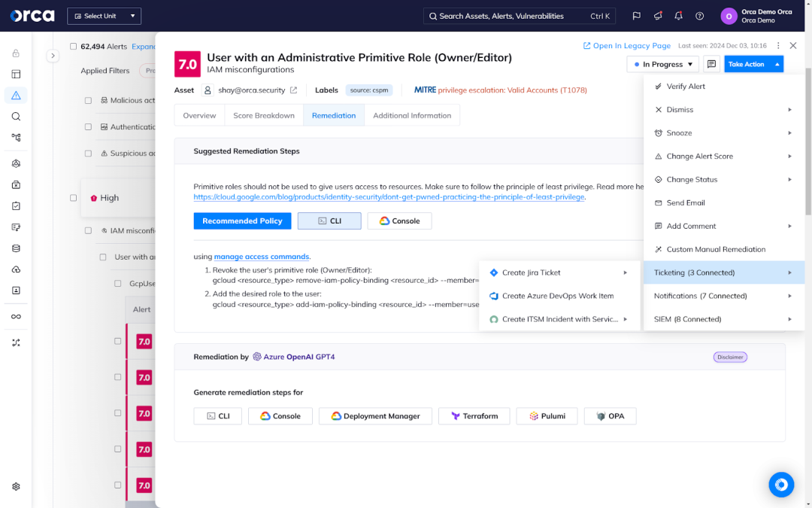Switch to the Score Breakdown tab
Viewport: 812px width, 508px height.
click(264, 116)
